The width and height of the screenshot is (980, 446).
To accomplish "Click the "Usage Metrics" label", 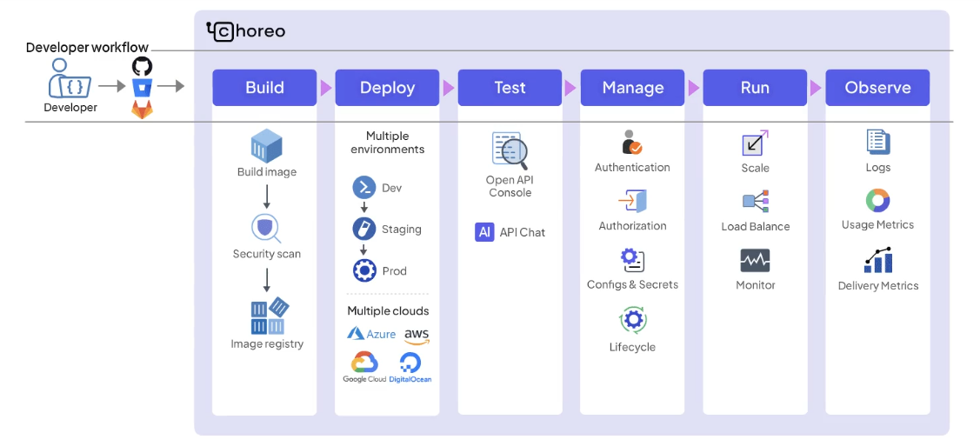I will coord(877,225).
